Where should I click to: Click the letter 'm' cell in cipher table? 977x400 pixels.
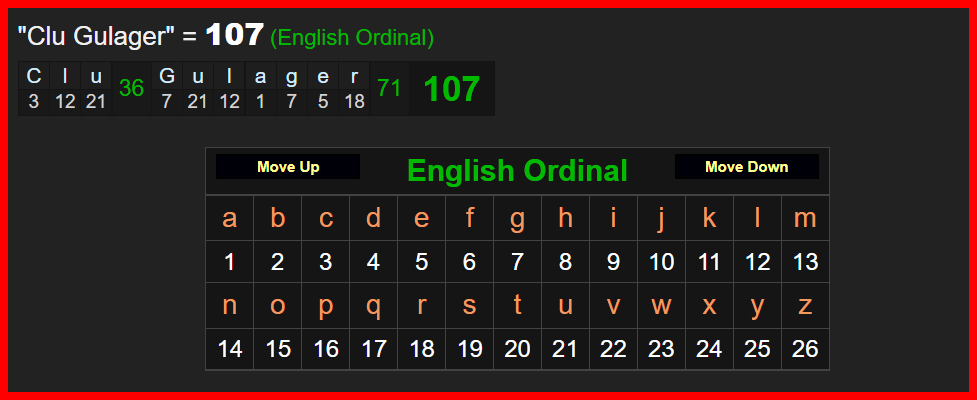click(x=805, y=218)
